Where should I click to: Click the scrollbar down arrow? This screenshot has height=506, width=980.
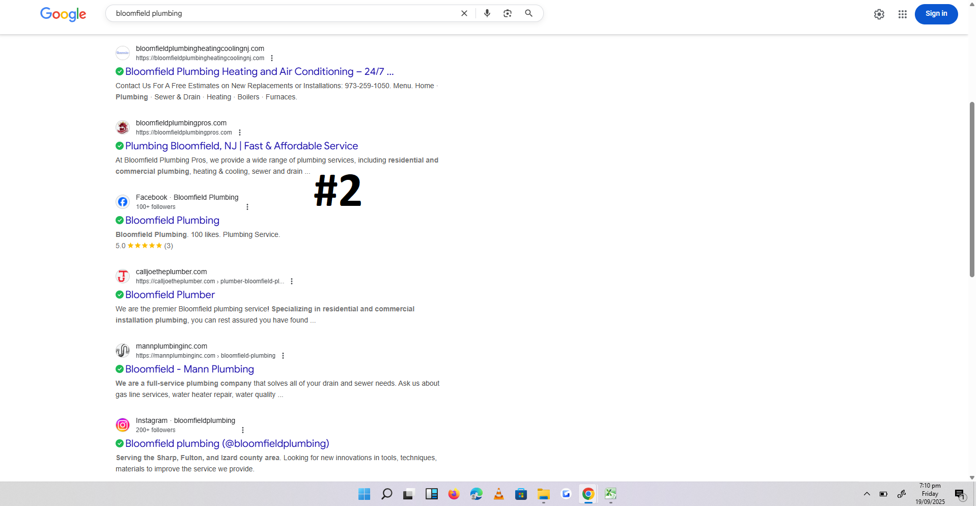(x=972, y=478)
